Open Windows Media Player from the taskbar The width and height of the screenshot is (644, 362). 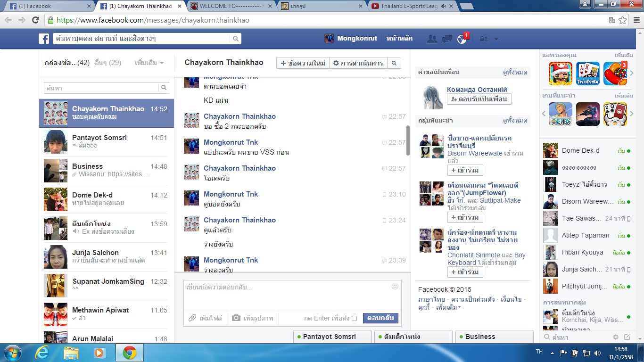pos(99,352)
